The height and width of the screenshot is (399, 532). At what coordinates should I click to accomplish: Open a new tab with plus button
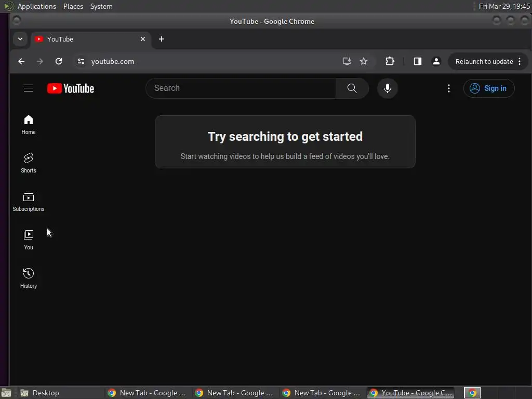[162, 39]
